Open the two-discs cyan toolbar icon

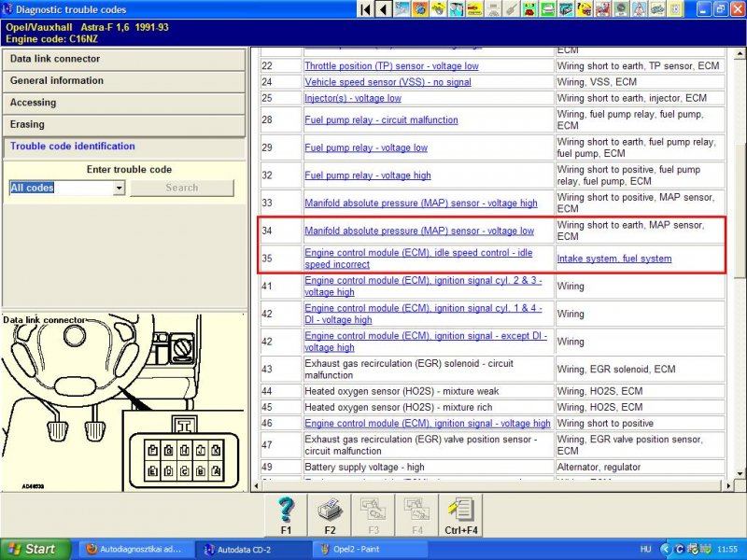(457, 9)
